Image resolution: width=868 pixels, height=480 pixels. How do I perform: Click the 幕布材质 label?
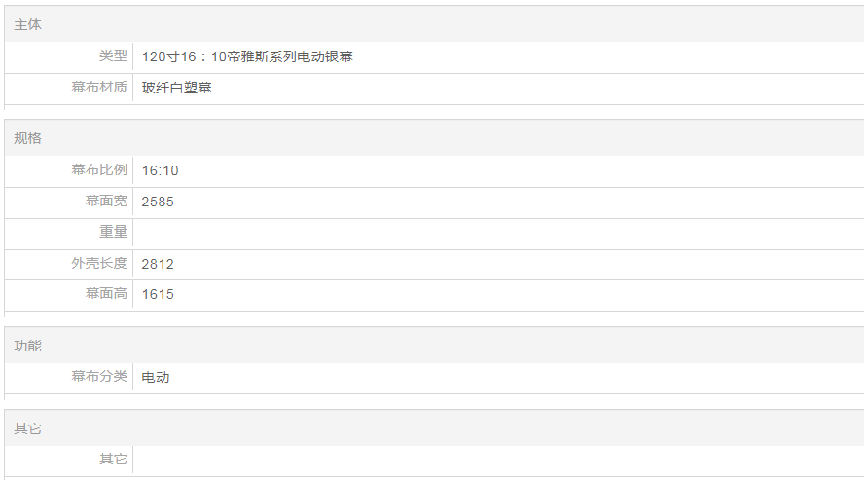click(99, 88)
